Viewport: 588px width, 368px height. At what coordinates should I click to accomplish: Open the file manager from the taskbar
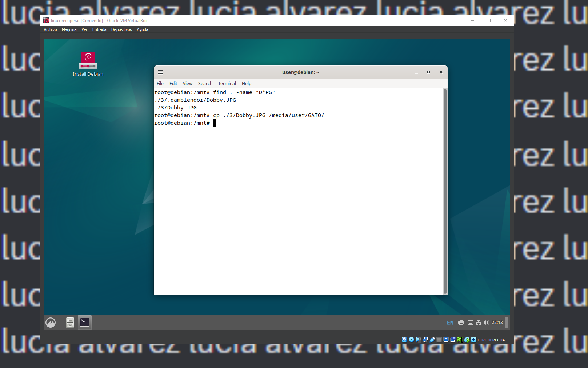click(x=69, y=322)
